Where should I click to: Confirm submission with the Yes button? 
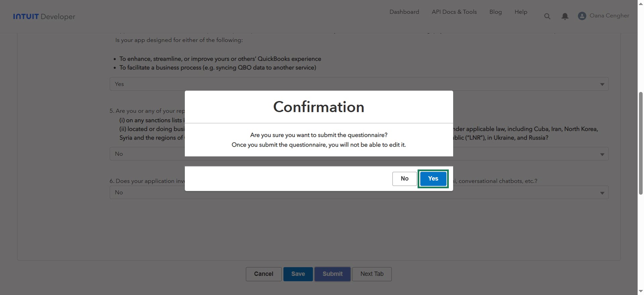[x=433, y=179]
